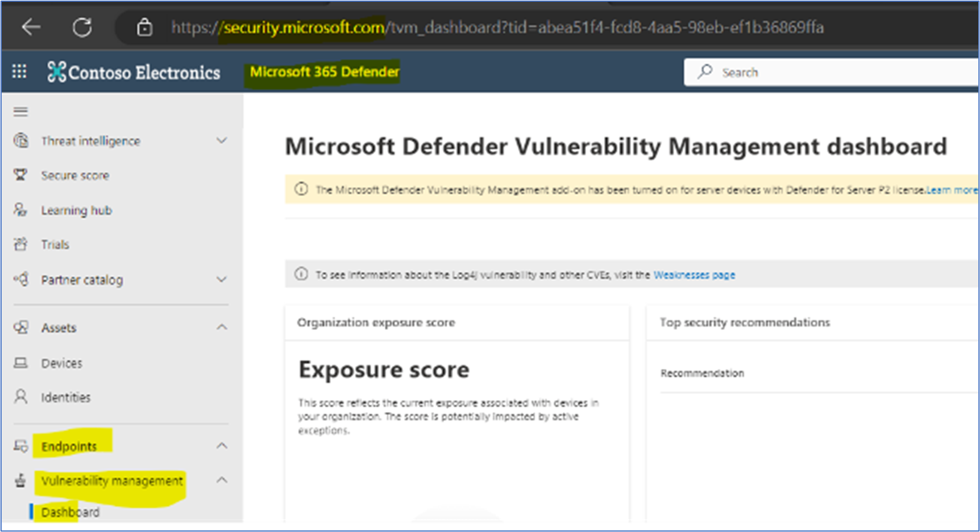Collapse the Vulnerability management section
Viewport: 980px width, 532px height.
click(x=221, y=480)
